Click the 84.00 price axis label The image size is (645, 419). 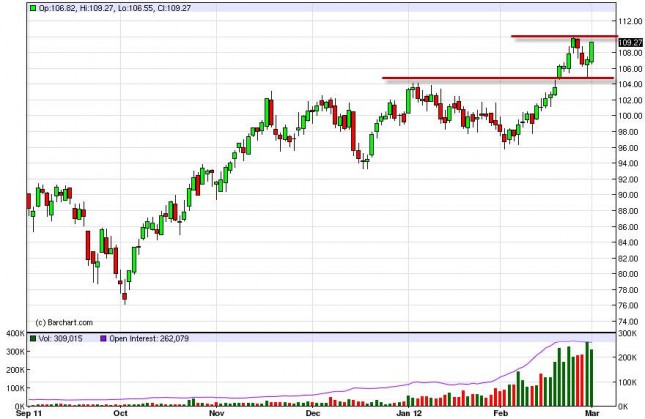[x=631, y=243]
